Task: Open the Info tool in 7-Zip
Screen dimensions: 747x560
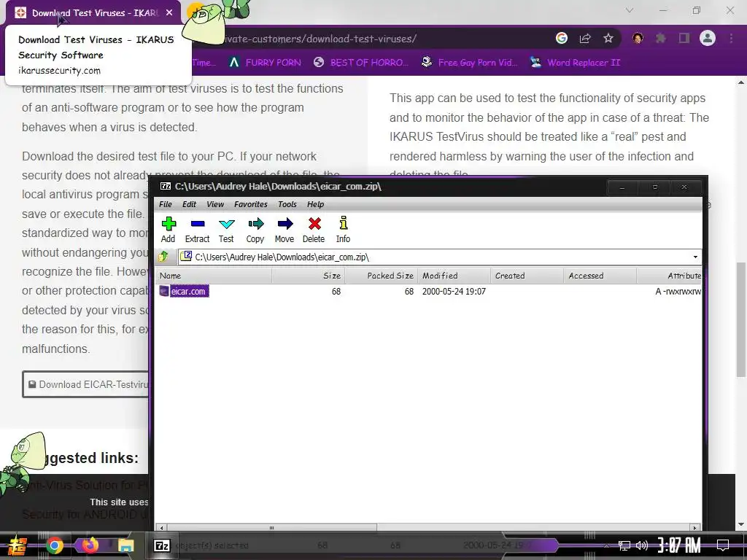Action: click(343, 230)
